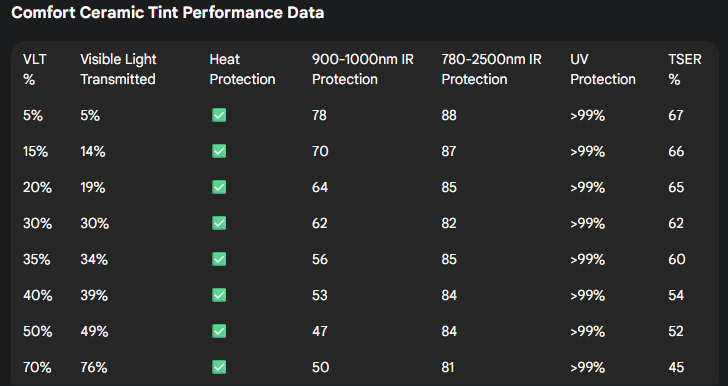Click the Visible Light Transmitted column header
This screenshot has width=728, height=386.
pos(118,69)
